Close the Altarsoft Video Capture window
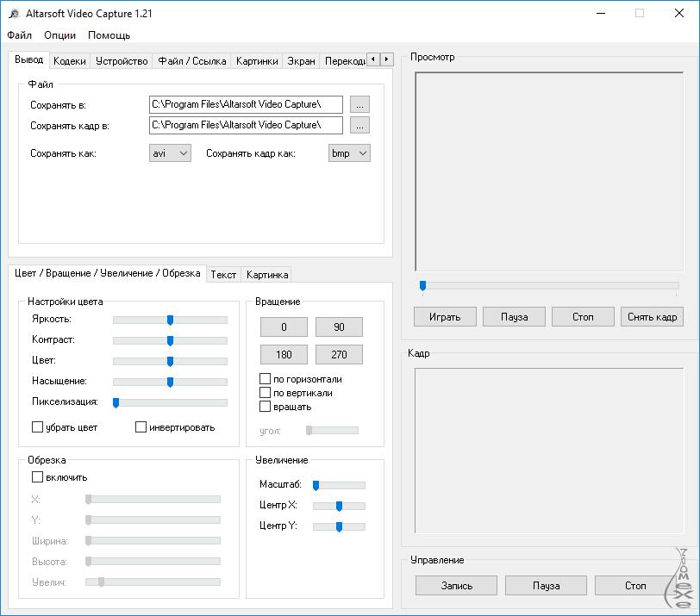This screenshot has height=616, width=700. pyautogui.click(x=679, y=14)
